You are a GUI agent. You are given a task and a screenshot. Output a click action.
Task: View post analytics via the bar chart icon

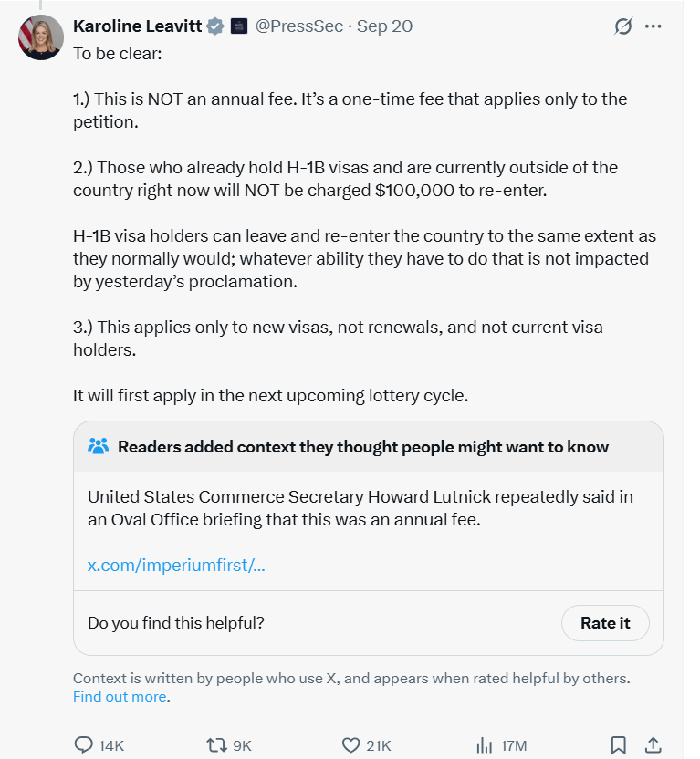pos(485,745)
